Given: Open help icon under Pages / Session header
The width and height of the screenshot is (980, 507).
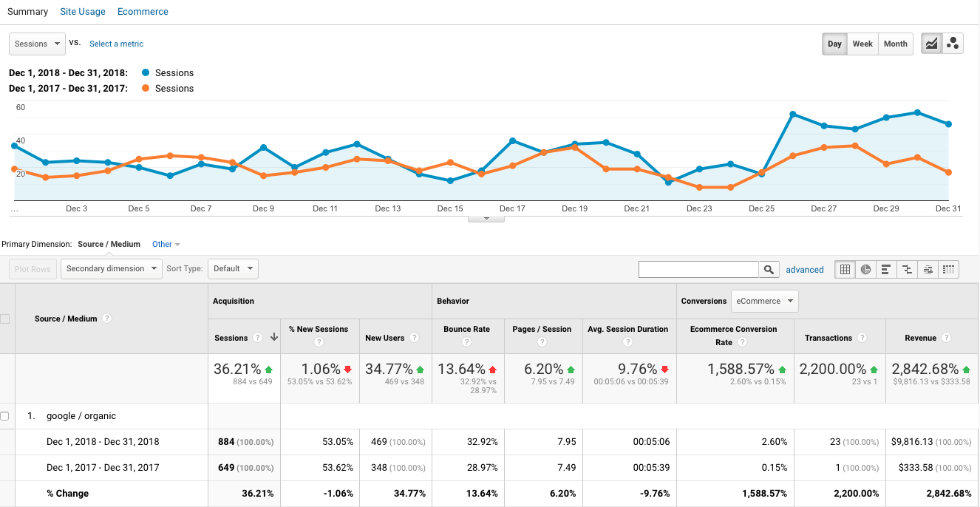Looking at the screenshot, I should coord(542,342).
